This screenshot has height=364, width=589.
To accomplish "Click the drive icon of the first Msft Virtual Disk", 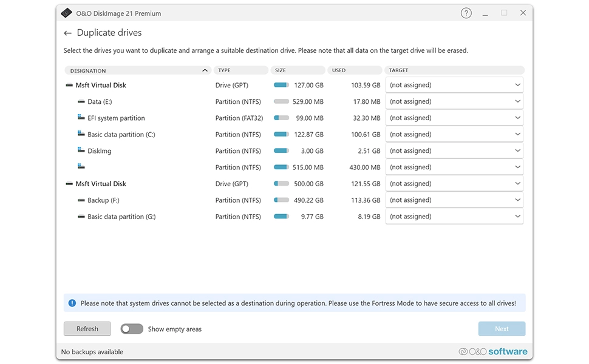I will [69, 85].
